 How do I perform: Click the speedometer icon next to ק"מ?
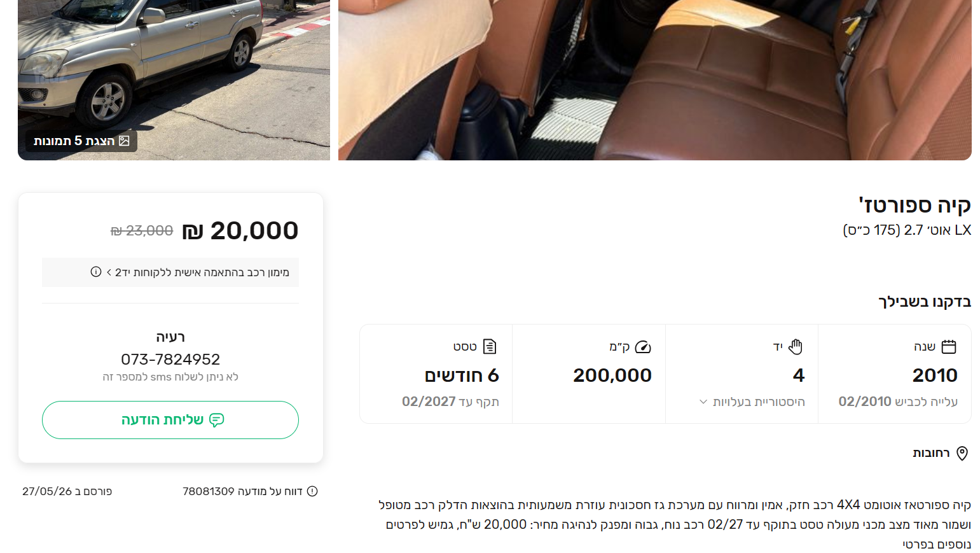pyautogui.click(x=643, y=347)
